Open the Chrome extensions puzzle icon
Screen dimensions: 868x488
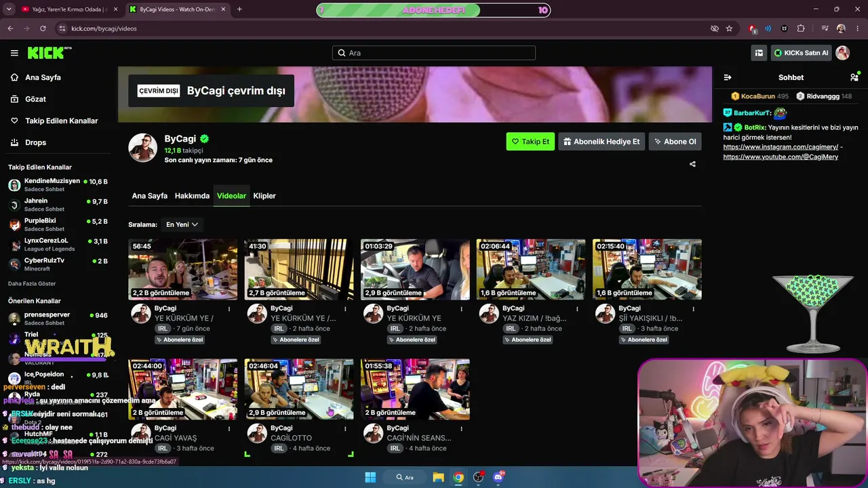point(801,28)
